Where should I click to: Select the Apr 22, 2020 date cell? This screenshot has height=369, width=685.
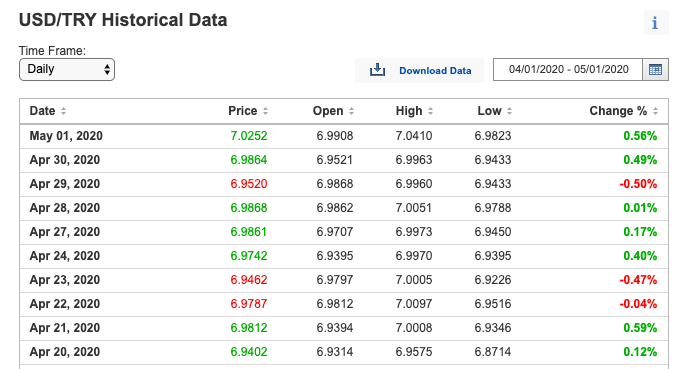tap(65, 304)
